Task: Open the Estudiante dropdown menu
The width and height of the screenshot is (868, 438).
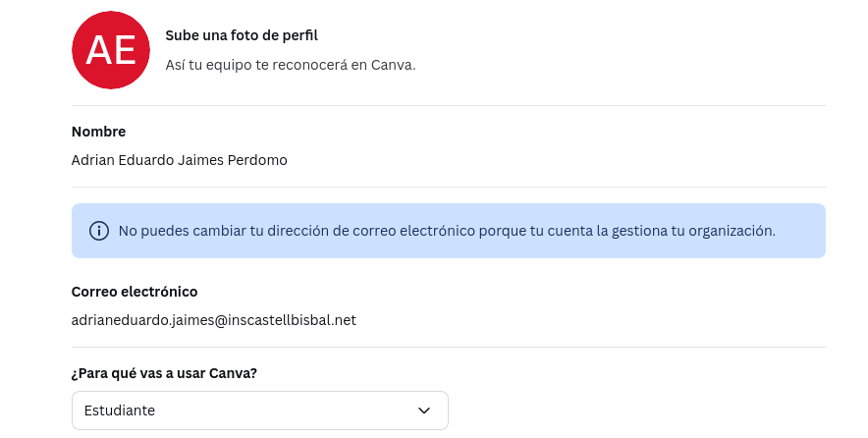Action: [x=259, y=411]
